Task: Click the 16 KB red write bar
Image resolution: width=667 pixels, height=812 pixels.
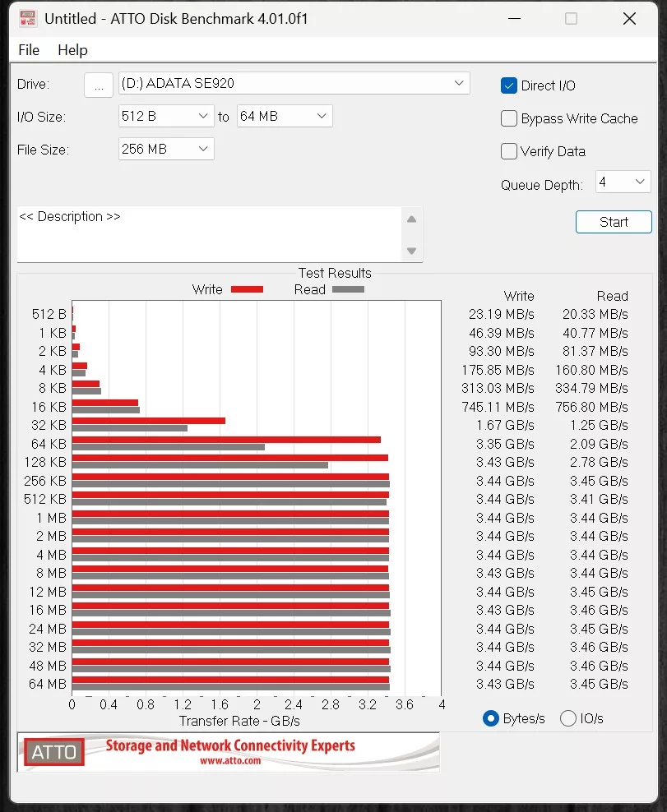Action: 105,403
